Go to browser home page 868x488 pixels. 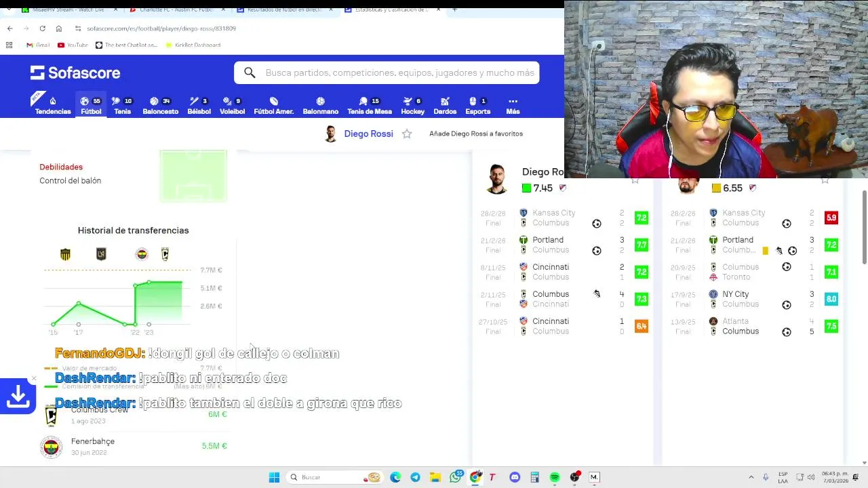[59, 28]
